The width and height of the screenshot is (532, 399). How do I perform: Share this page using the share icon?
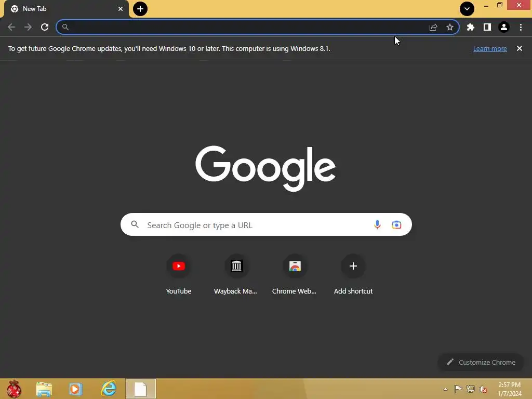pos(433,27)
